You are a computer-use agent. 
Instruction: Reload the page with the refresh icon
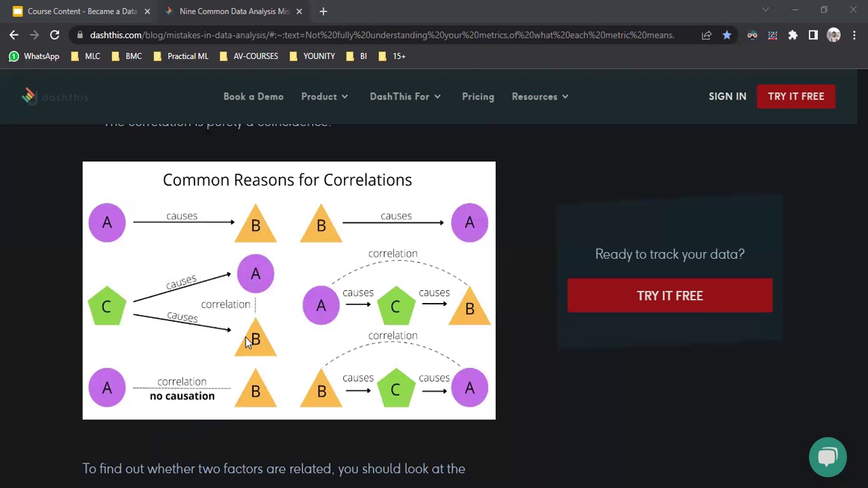(54, 35)
